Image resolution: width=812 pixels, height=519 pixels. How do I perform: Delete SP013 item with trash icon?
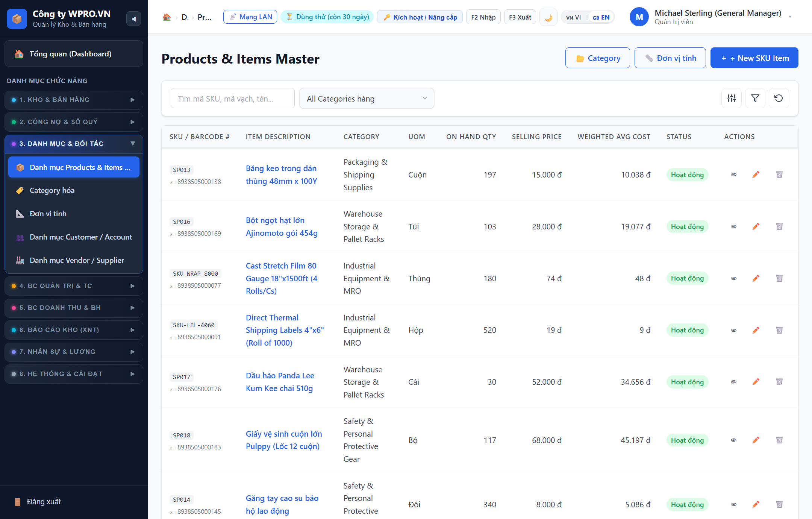(779, 175)
